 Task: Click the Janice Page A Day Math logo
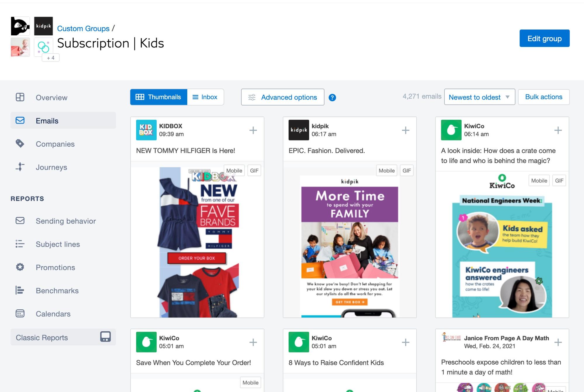pyautogui.click(x=451, y=337)
